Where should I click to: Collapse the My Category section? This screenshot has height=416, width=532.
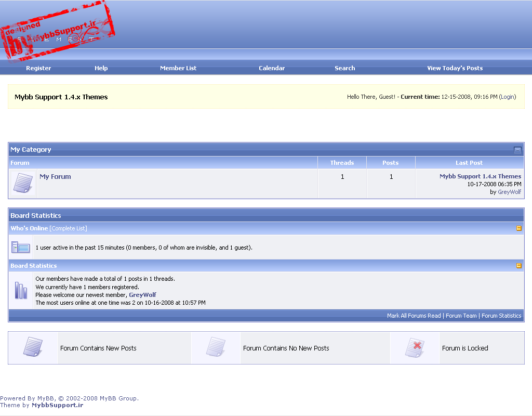[517, 150]
